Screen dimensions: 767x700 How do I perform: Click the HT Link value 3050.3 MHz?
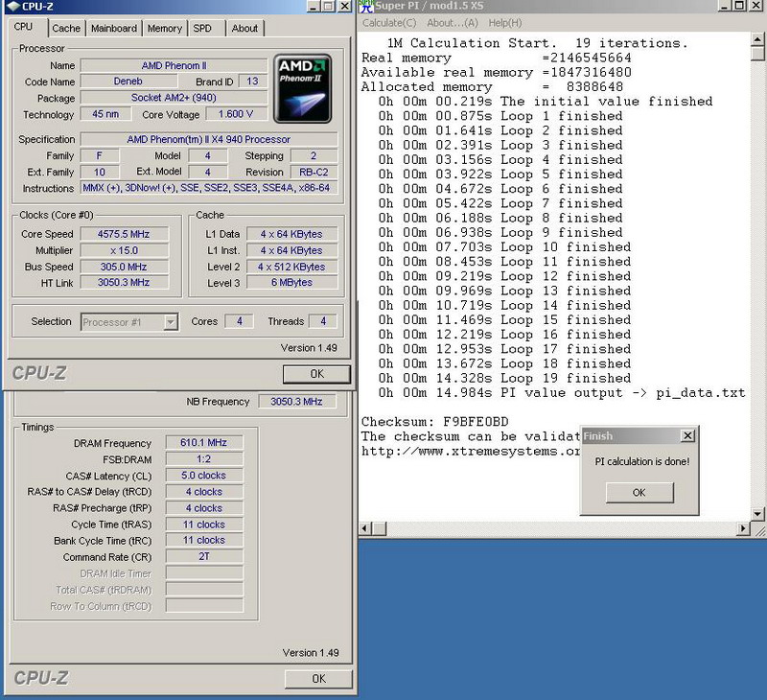pos(124,282)
